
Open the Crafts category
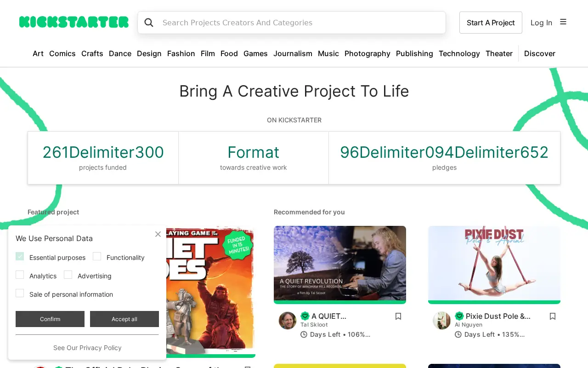[92, 53]
